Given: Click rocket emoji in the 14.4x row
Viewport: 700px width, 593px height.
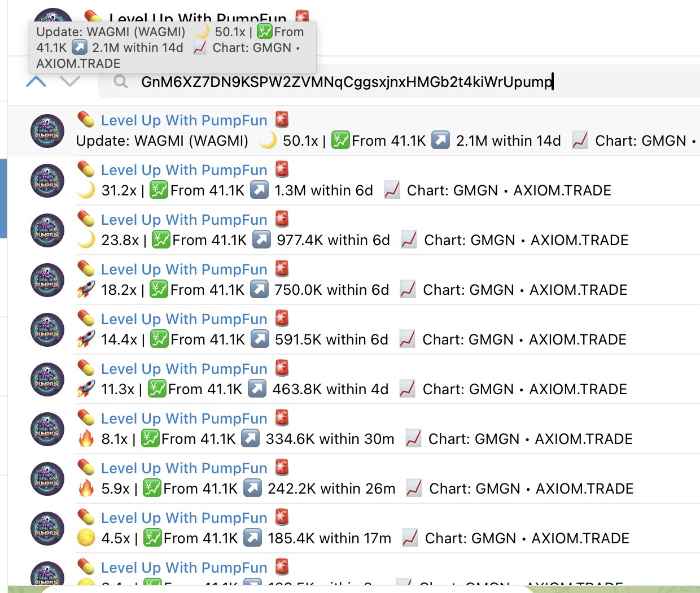Looking at the screenshot, I should [86, 339].
